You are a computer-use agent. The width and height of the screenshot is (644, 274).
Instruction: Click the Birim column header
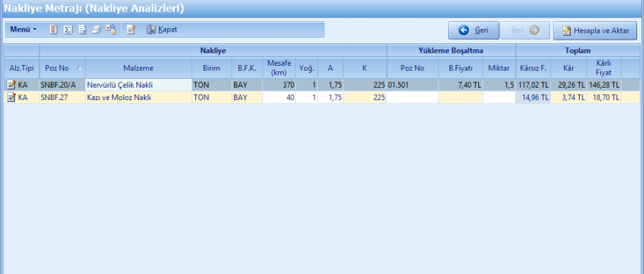211,68
